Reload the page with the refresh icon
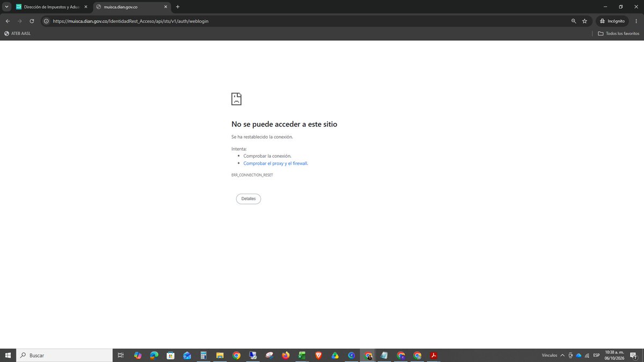 click(x=32, y=21)
